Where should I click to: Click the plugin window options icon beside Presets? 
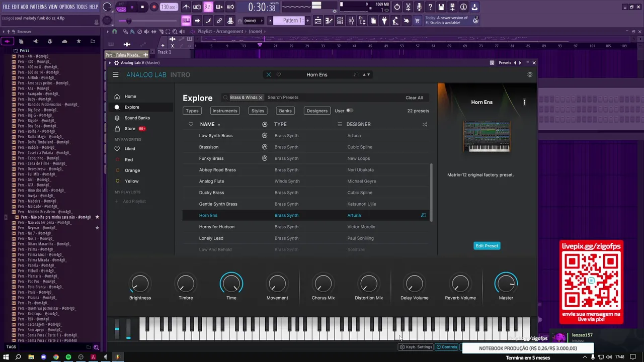point(492,63)
